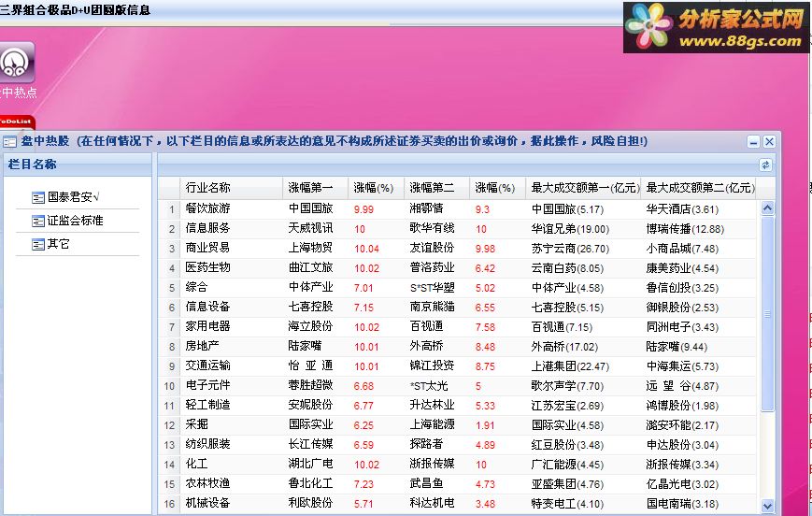Click stock 湘鄂情 cell
The height and width of the screenshot is (516, 812).
click(x=426, y=208)
